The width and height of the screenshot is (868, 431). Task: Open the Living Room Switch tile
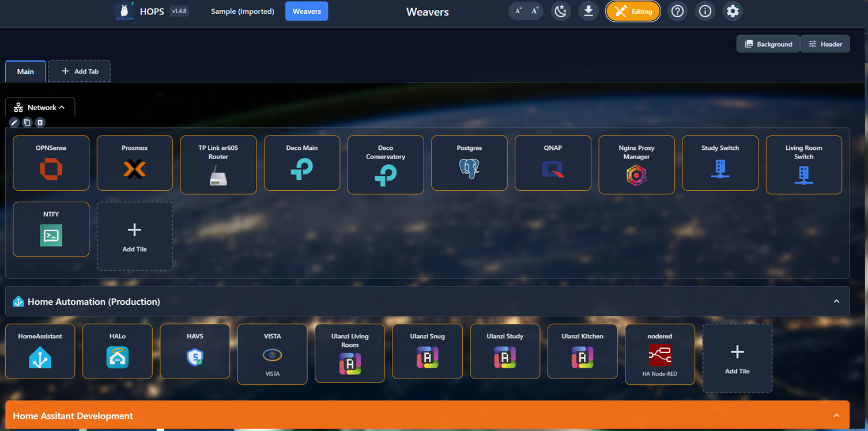tap(804, 165)
